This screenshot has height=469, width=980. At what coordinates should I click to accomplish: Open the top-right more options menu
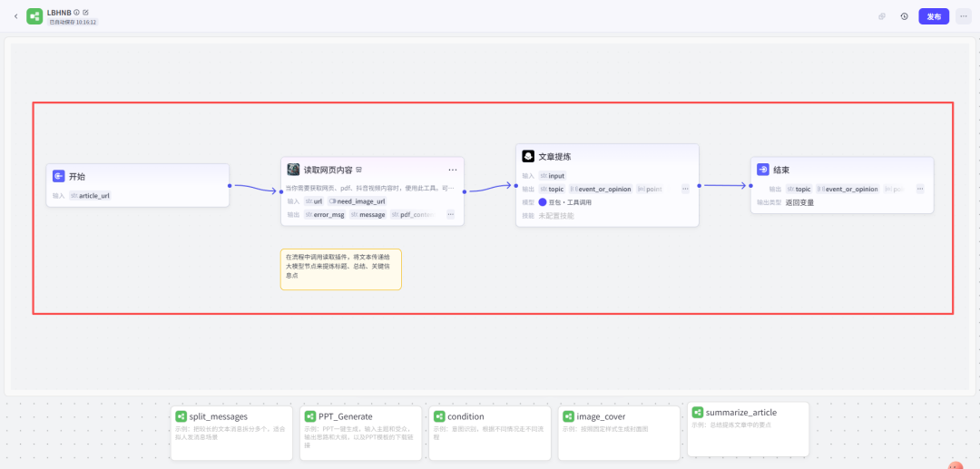[x=963, y=16]
